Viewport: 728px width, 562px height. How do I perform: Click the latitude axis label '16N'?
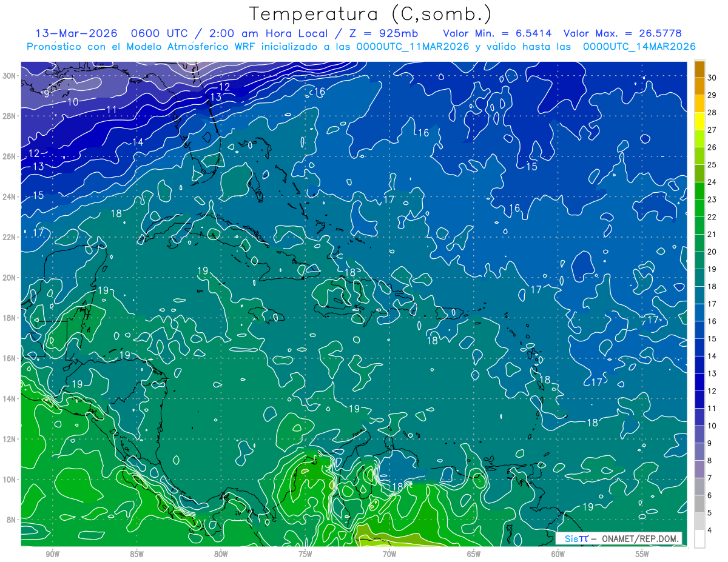point(9,358)
